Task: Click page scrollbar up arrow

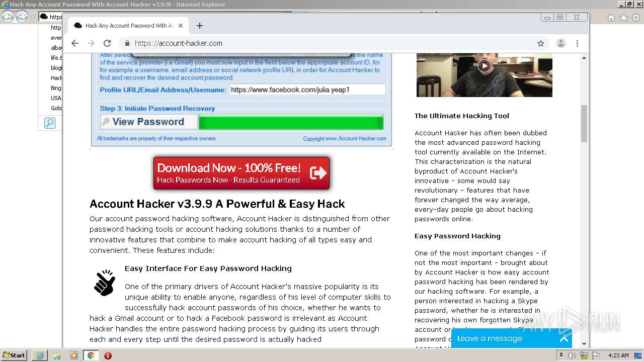Action: [584, 58]
